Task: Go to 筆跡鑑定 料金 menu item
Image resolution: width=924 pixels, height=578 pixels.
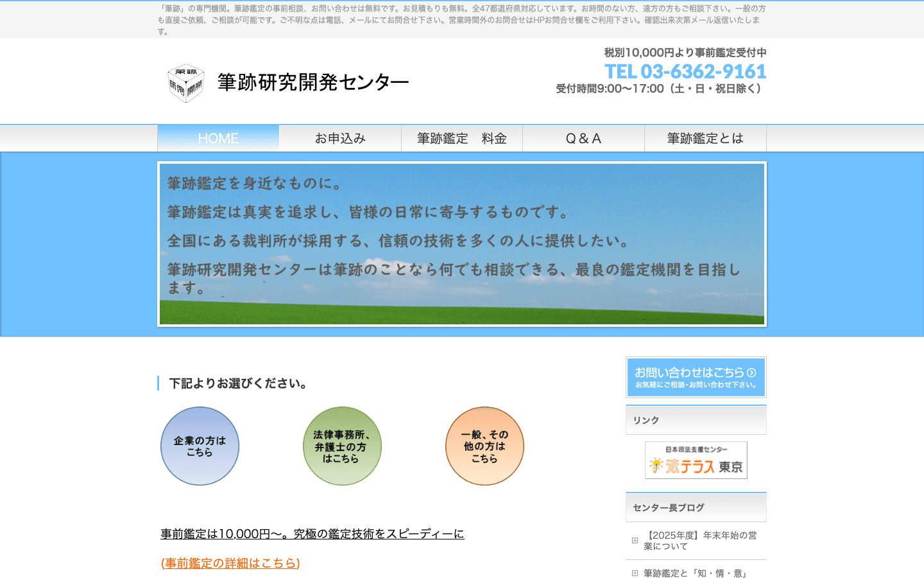Action: pyautogui.click(x=462, y=138)
